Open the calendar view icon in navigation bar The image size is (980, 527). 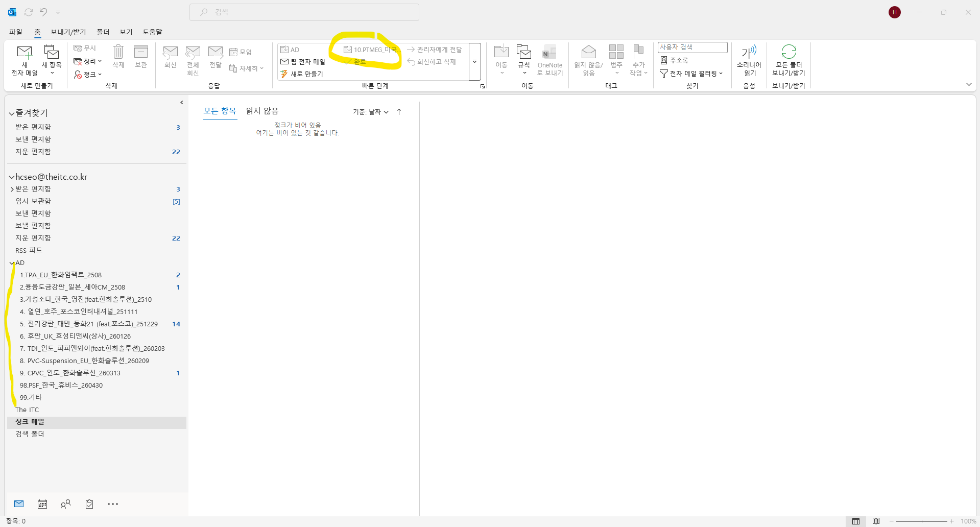click(x=42, y=504)
